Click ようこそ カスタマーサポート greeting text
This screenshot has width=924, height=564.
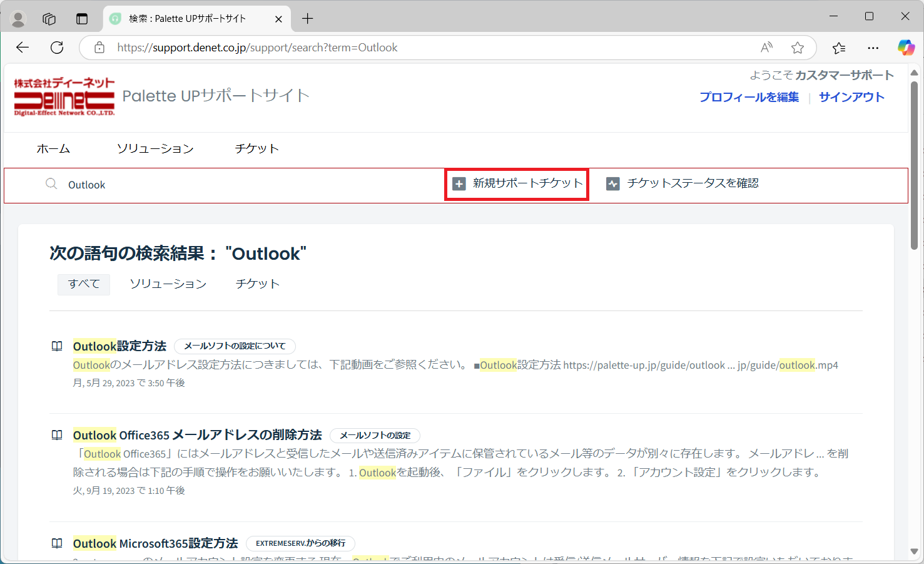point(822,75)
